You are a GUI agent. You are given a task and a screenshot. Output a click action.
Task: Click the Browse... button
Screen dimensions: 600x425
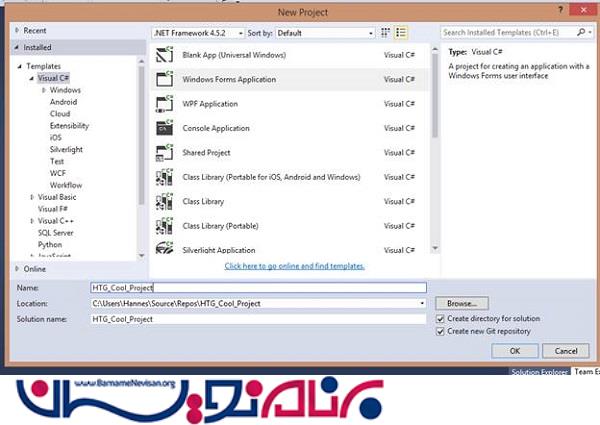coord(462,303)
